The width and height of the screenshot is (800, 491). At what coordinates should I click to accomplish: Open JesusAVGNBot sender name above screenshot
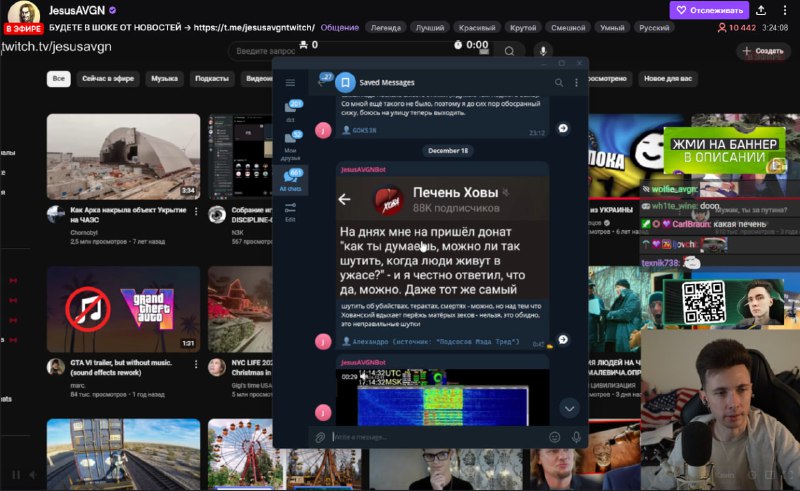pyautogui.click(x=363, y=169)
